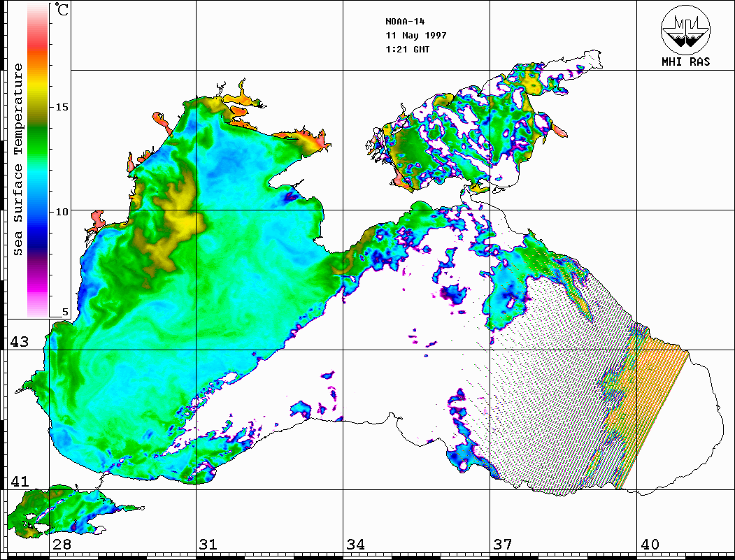735x560 pixels.
Task: Click longitude label 34
Action: click(355, 545)
